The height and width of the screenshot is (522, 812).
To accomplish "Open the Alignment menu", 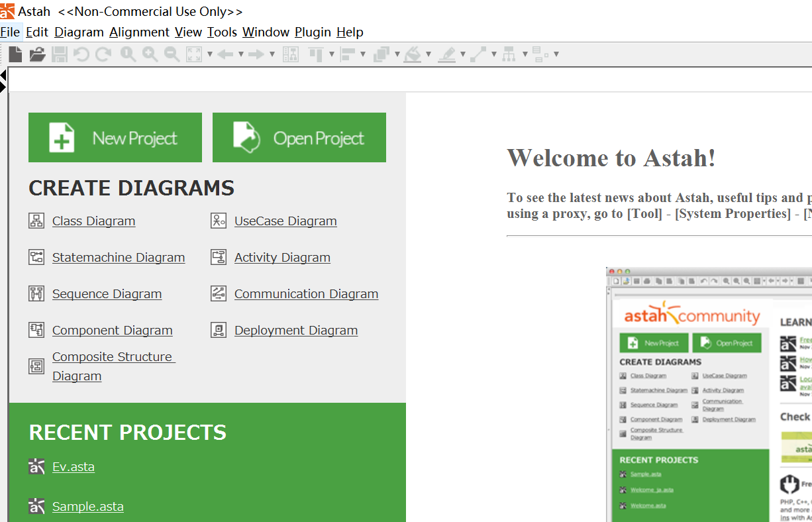I will click(x=139, y=32).
